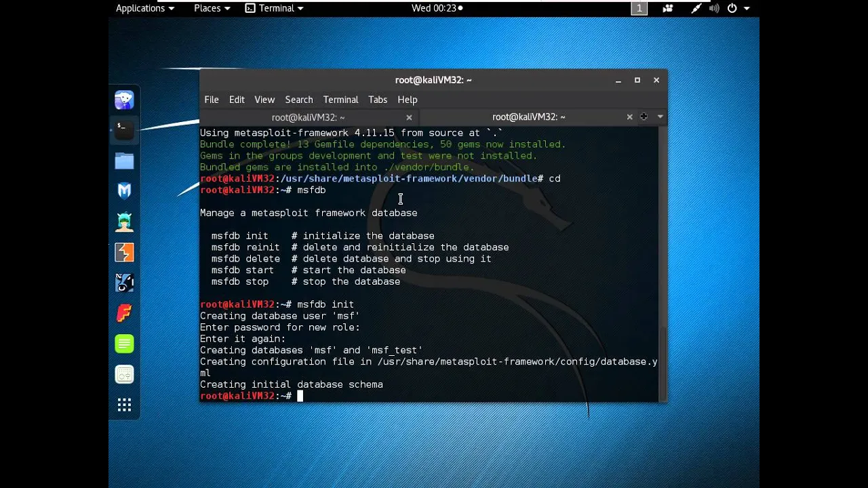Launch Armitage from the dock
868x488 pixels.
(124, 222)
